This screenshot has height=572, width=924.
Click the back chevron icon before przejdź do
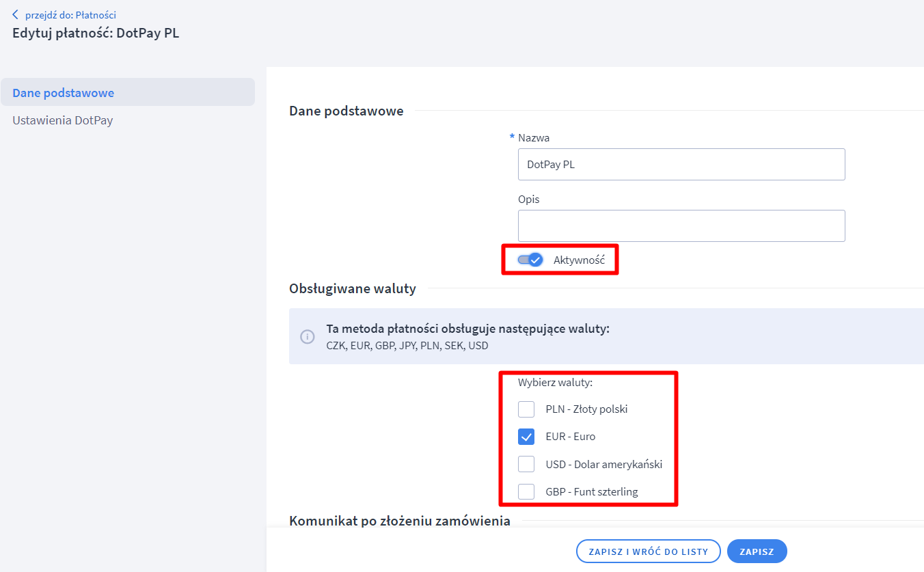(x=16, y=14)
